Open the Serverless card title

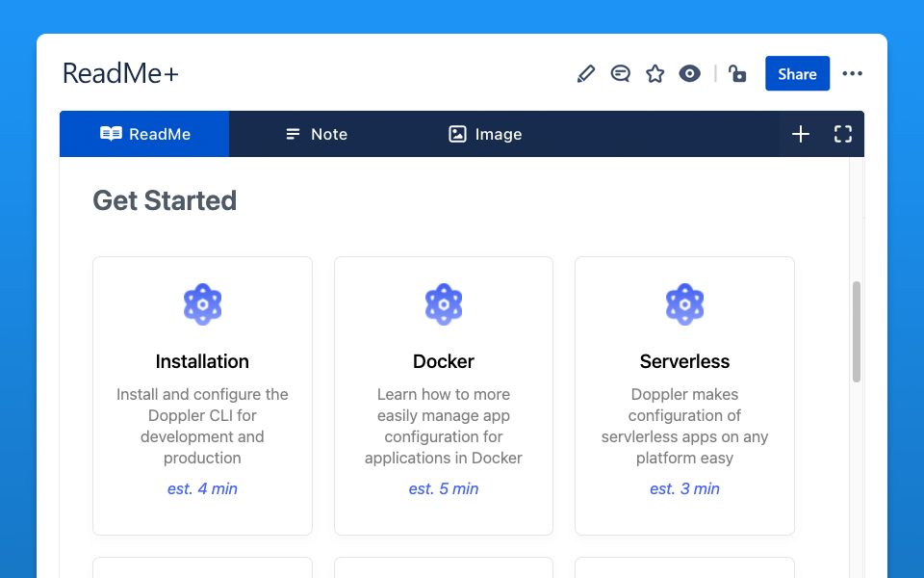684,361
